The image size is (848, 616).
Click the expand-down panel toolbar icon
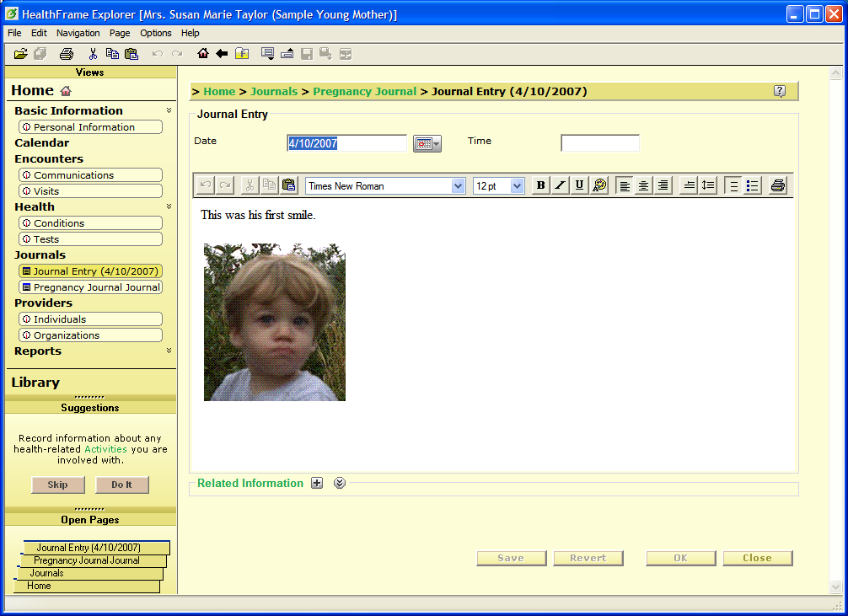tap(267, 54)
